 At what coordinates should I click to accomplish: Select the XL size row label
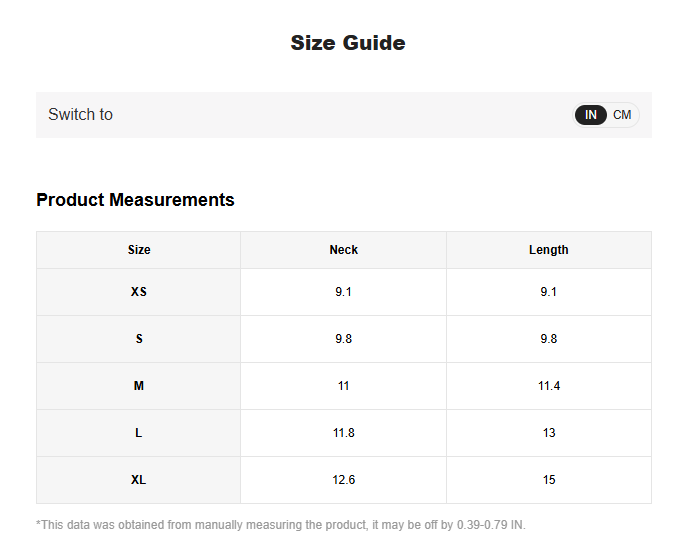coord(139,480)
